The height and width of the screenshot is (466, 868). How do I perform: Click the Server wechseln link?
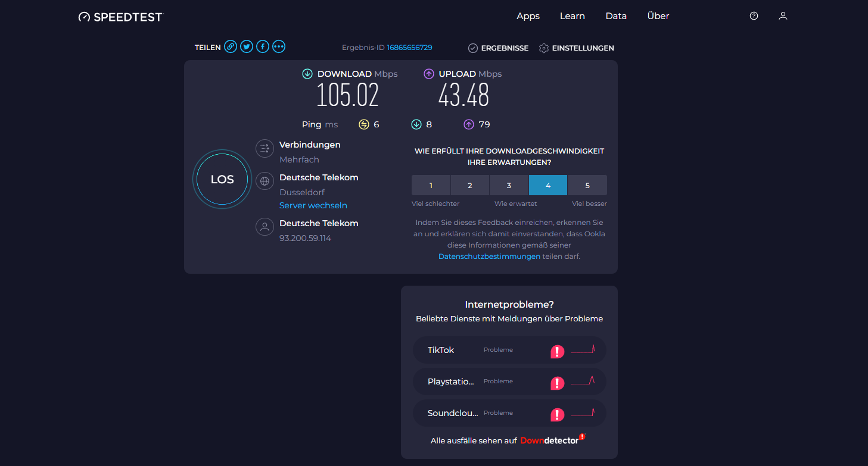click(313, 205)
